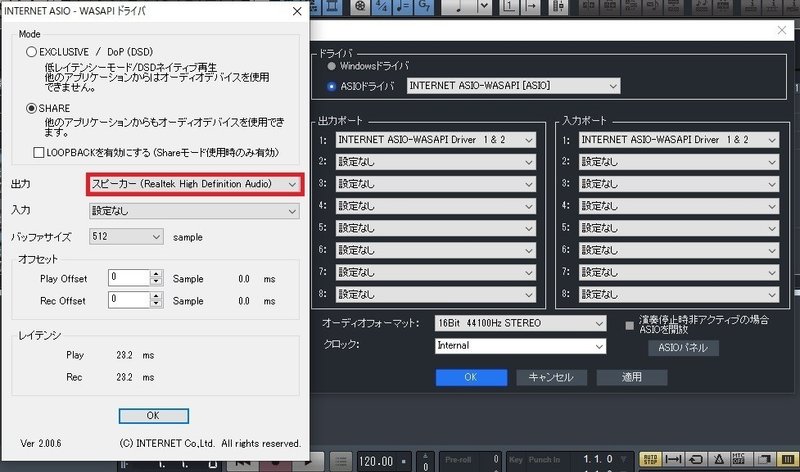This screenshot has width=800, height=472.
Task: Open input port 3 設定なし dropdown
Action: [x=679, y=184]
